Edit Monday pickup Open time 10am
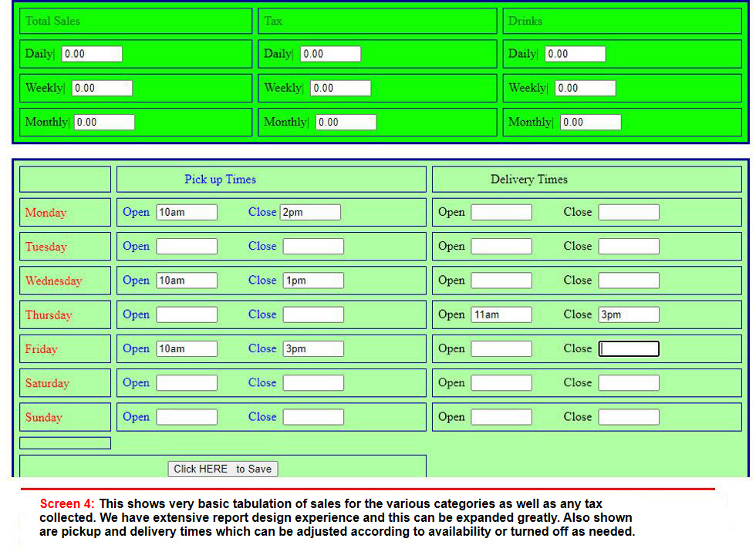Screen dimensions: 756x555 coord(187,212)
